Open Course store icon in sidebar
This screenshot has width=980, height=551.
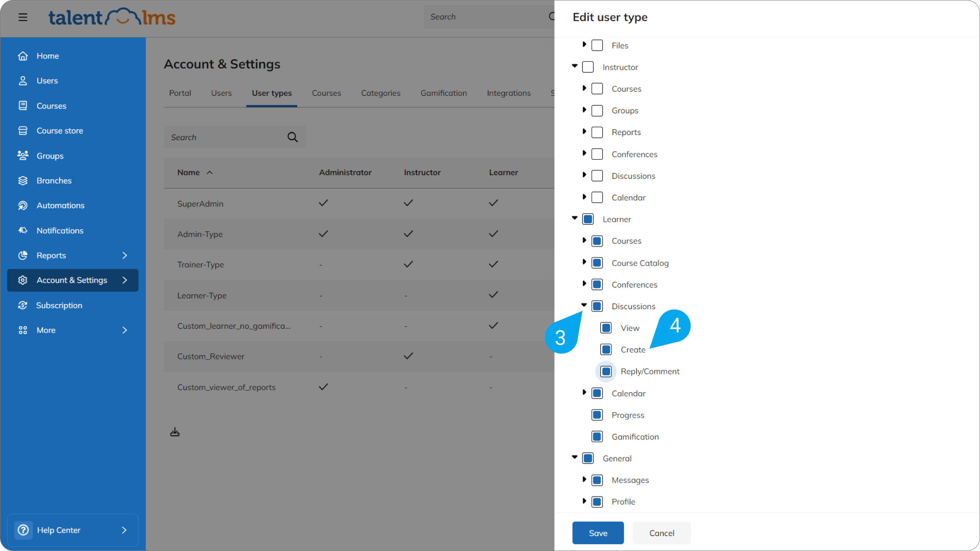click(x=23, y=131)
